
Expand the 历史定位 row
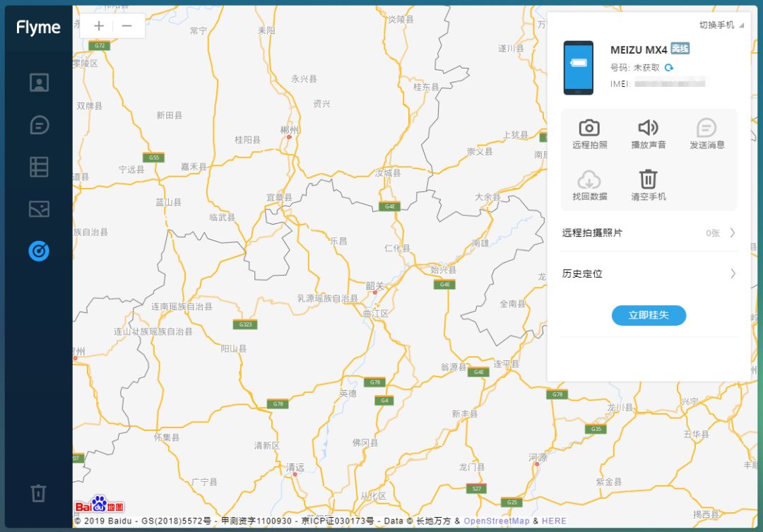648,273
